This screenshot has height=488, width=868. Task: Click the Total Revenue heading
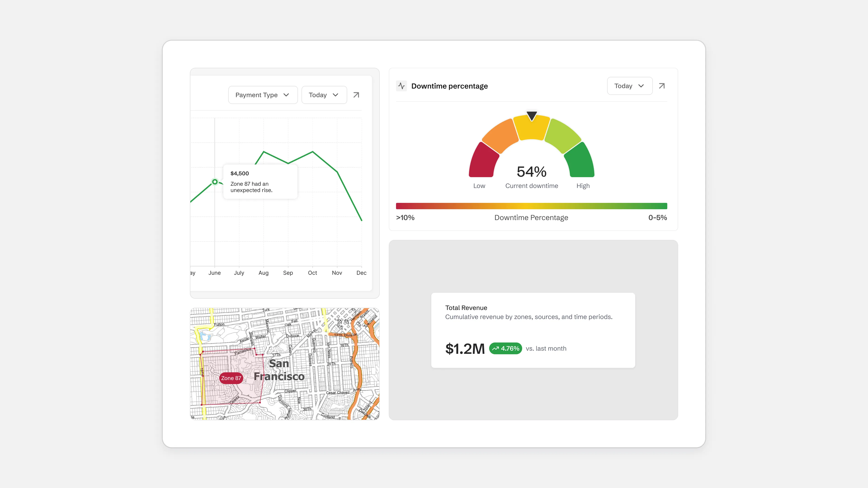[x=466, y=308]
